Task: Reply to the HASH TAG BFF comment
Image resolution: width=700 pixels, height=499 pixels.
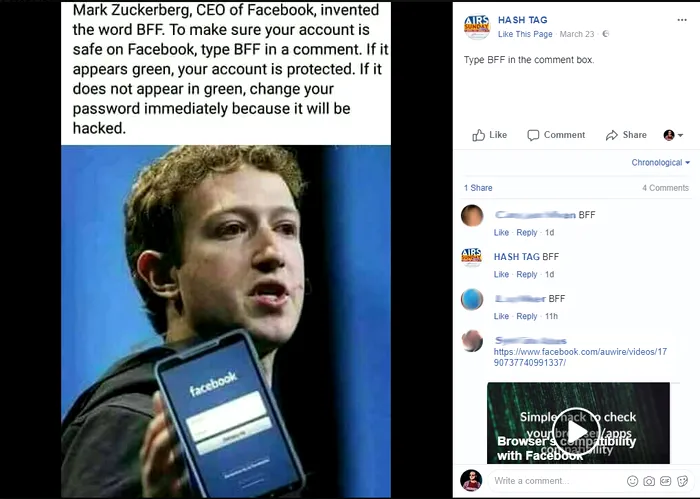Action: [526, 274]
